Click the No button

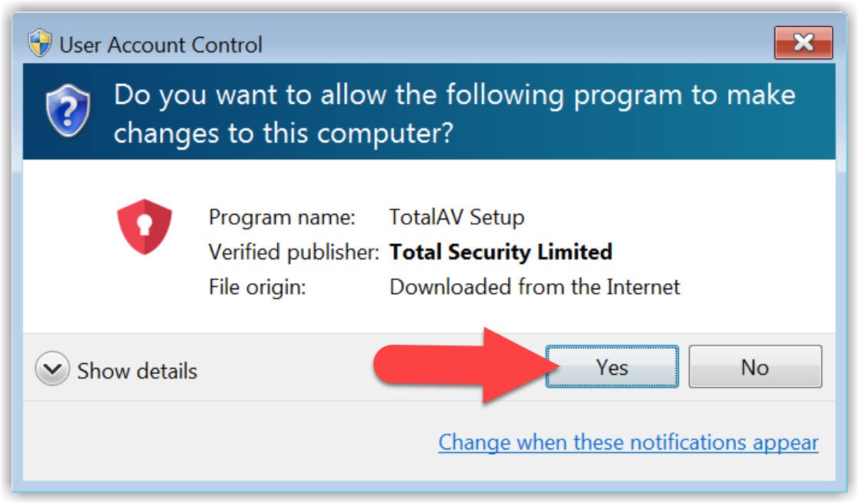(754, 367)
